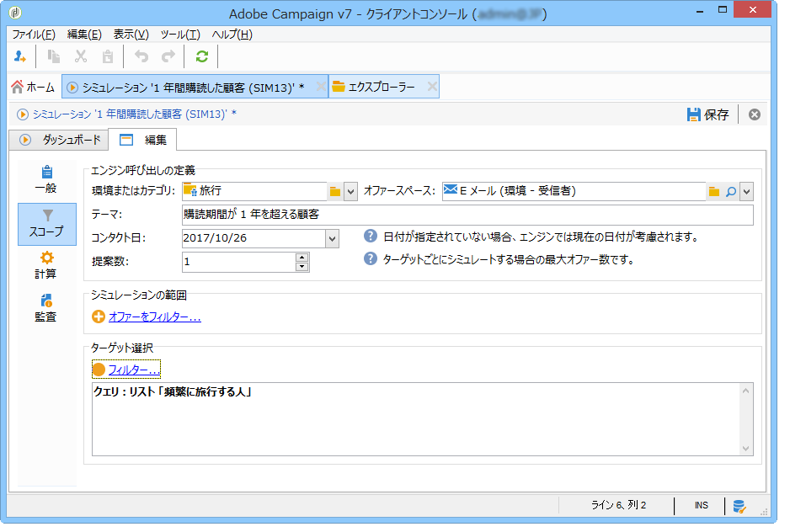The height and width of the screenshot is (532, 790).
Task: Switch to the ダッシュボード tab
Action: (59, 140)
